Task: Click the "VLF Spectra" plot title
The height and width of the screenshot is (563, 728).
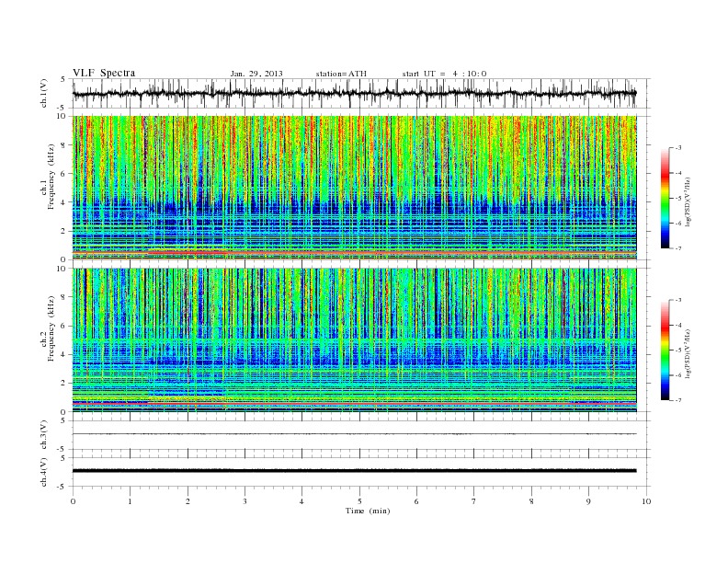Action: tap(104, 73)
